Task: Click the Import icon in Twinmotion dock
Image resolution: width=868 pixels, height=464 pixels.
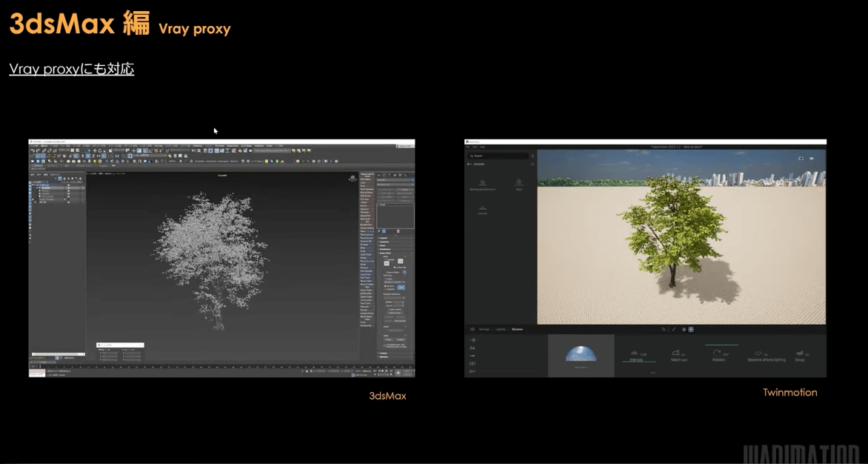Action: pos(473,340)
